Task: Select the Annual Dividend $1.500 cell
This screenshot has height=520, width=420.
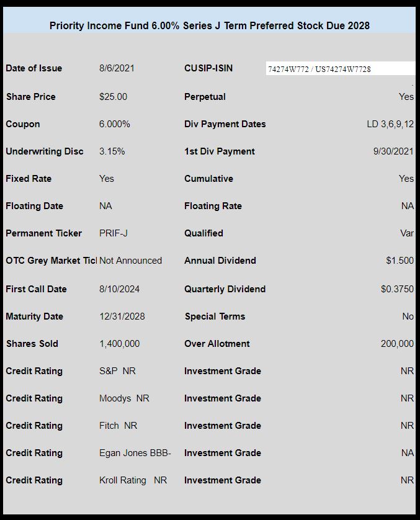Action: [x=400, y=261]
